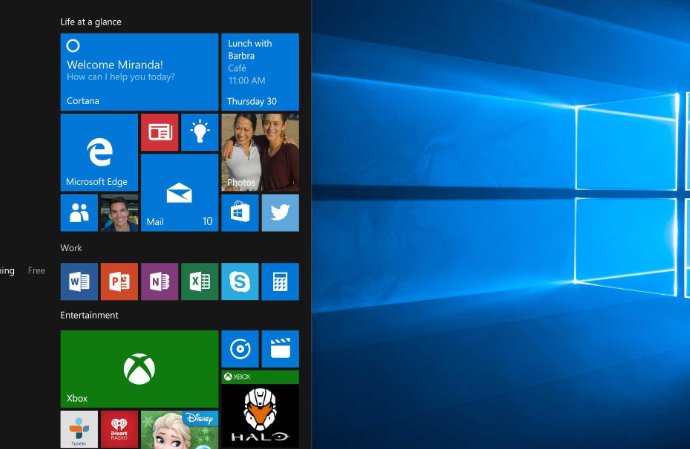Open the Cortana welcome tile

coord(139,72)
